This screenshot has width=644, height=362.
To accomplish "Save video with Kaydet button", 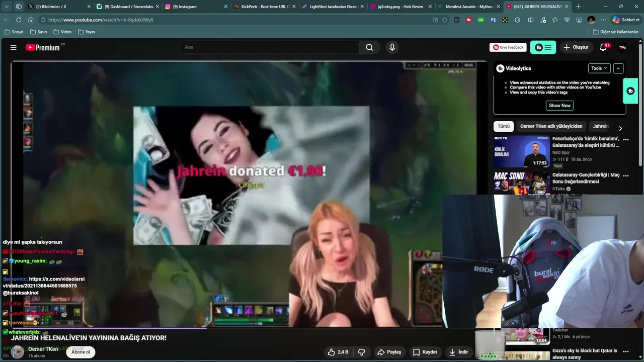I will tap(425, 352).
